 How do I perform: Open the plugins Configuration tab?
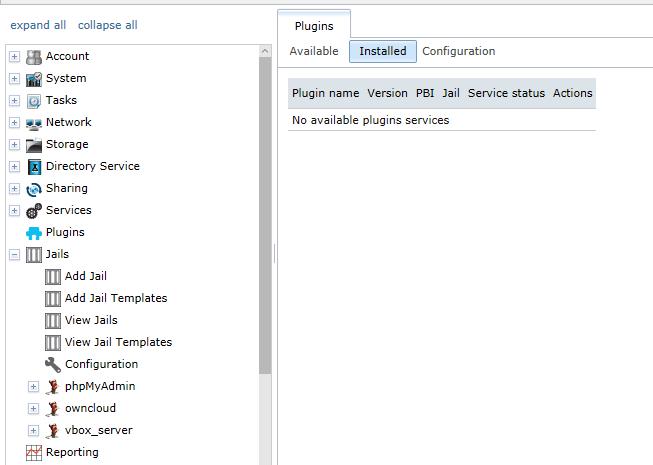[459, 51]
